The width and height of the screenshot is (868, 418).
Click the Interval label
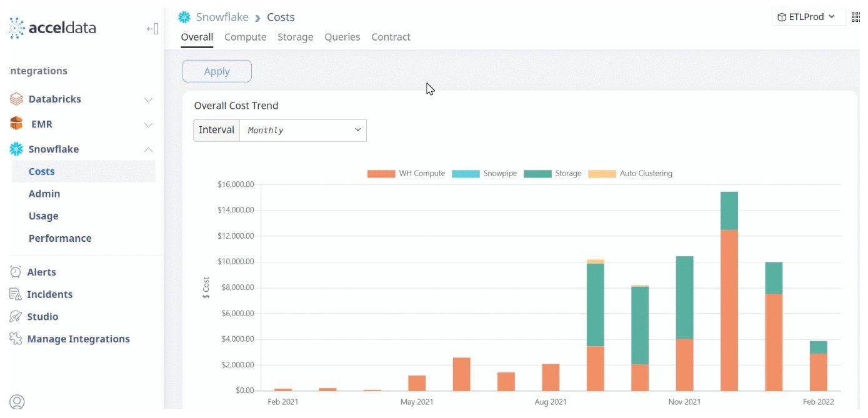tap(217, 130)
